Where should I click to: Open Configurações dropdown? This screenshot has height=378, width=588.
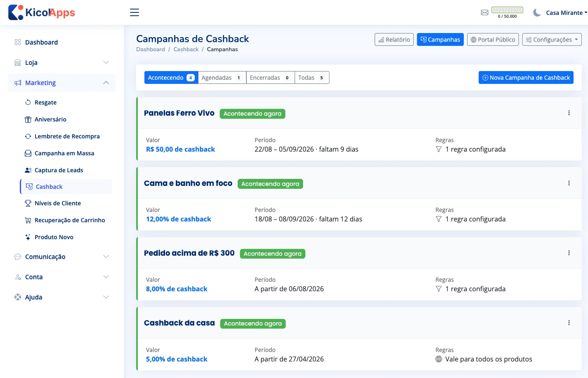tap(552, 40)
